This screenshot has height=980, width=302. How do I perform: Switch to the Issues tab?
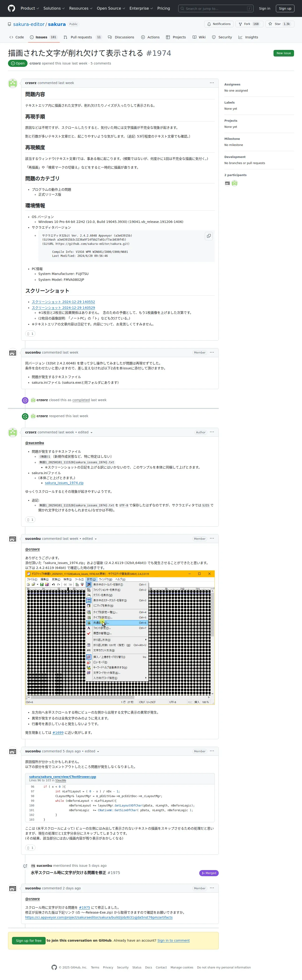click(44, 37)
